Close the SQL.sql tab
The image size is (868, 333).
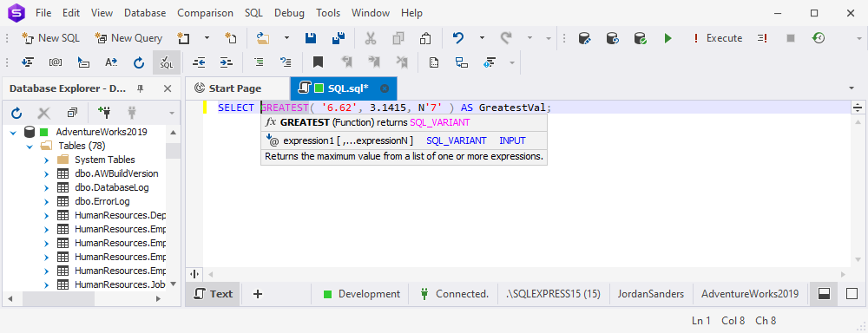click(385, 88)
